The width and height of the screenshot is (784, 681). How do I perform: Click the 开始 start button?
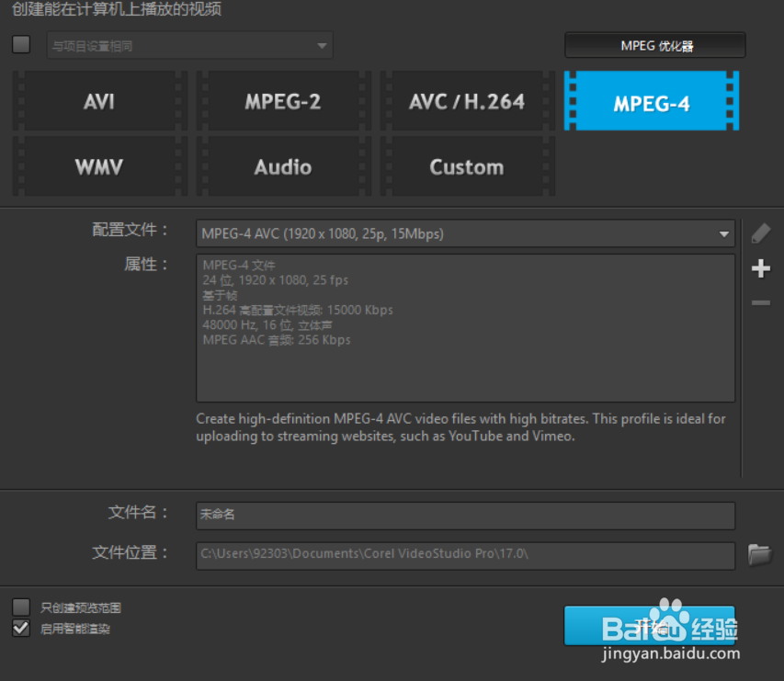click(x=650, y=626)
